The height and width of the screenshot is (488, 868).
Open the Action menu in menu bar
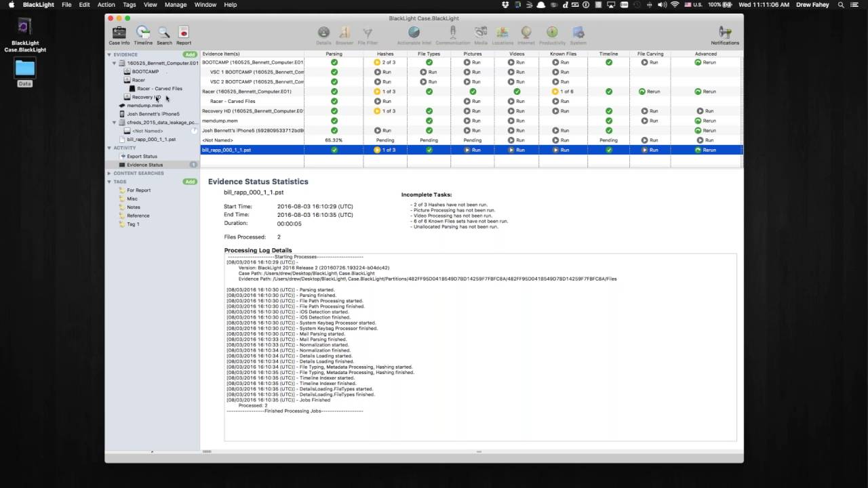coord(106,5)
